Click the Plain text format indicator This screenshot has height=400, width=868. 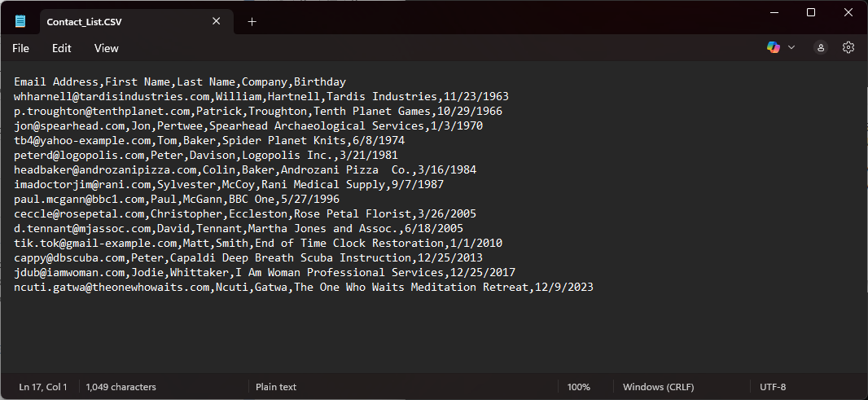pyautogui.click(x=276, y=387)
